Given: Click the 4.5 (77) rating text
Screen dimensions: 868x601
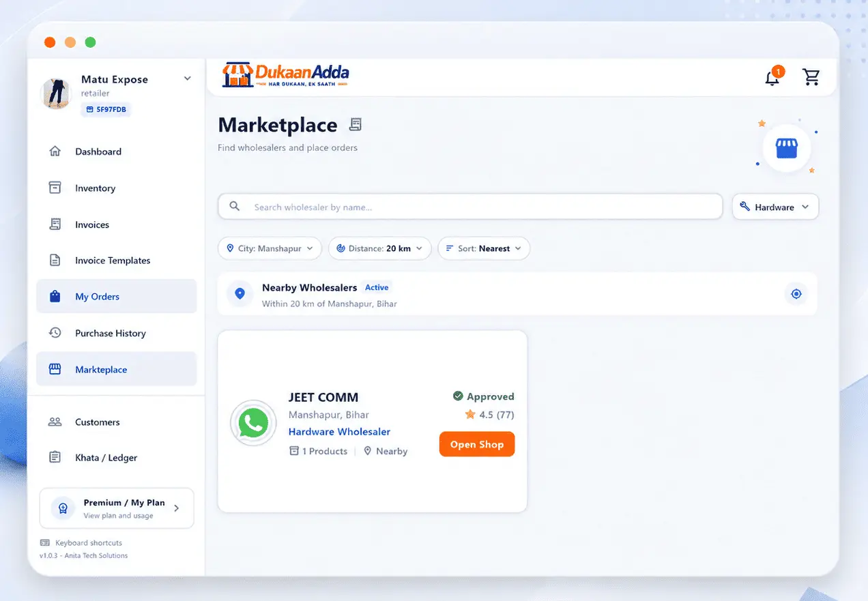Looking at the screenshot, I should coord(497,414).
